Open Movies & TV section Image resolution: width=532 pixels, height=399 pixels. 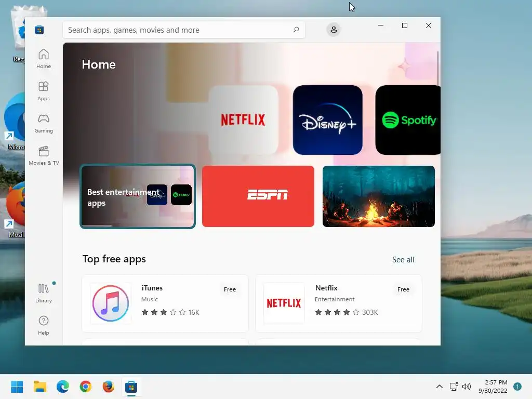(x=44, y=155)
